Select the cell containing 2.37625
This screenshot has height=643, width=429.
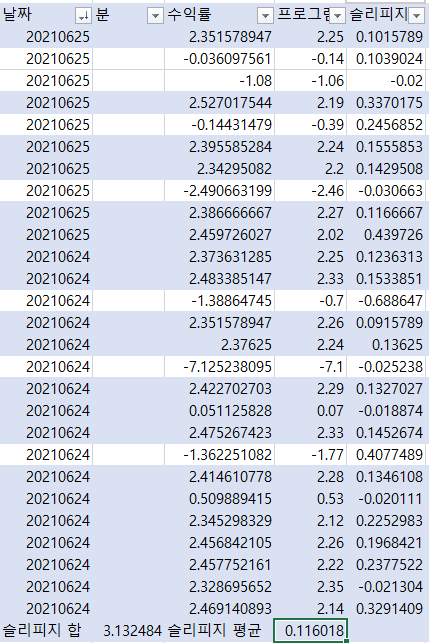(219, 345)
